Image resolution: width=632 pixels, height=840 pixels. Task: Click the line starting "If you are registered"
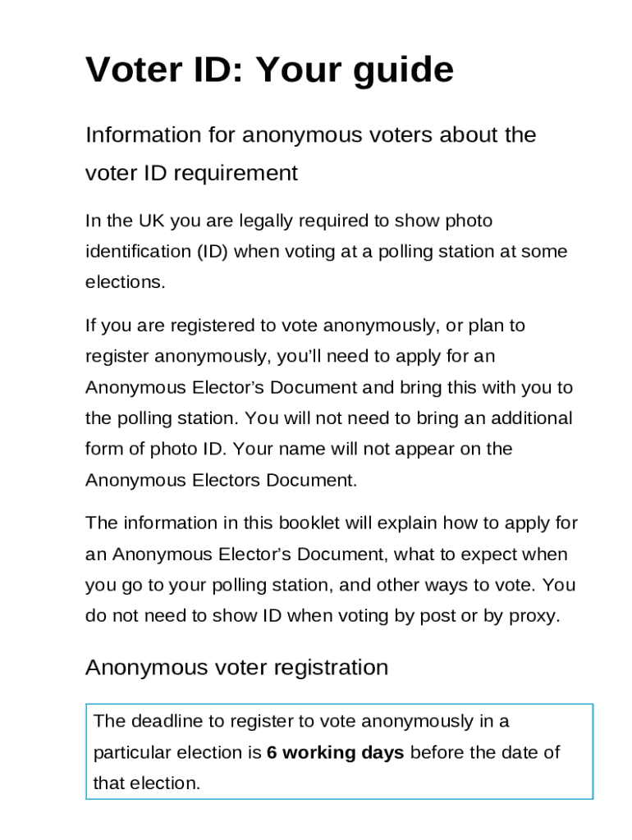[305, 326]
